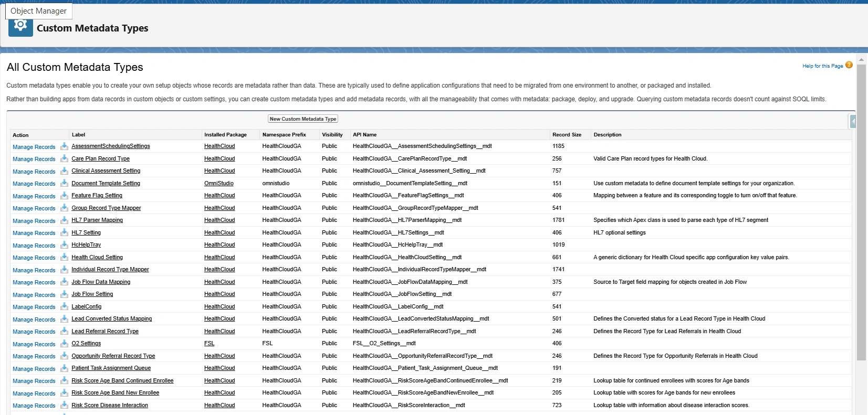Open the Object Manager tab

[x=38, y=11]
